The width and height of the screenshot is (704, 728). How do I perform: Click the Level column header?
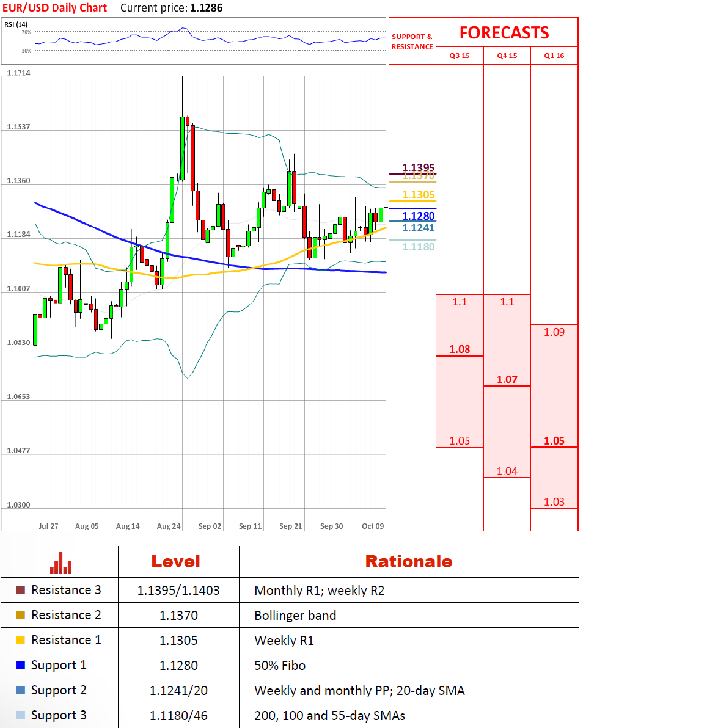175,562
